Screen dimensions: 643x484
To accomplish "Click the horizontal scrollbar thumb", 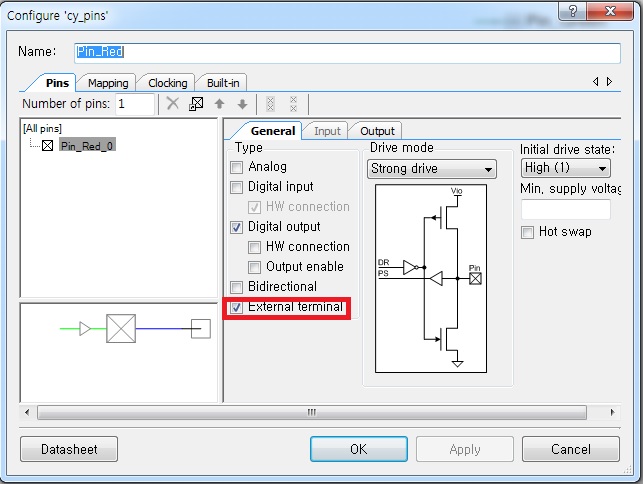I will [x=312, y=412].
